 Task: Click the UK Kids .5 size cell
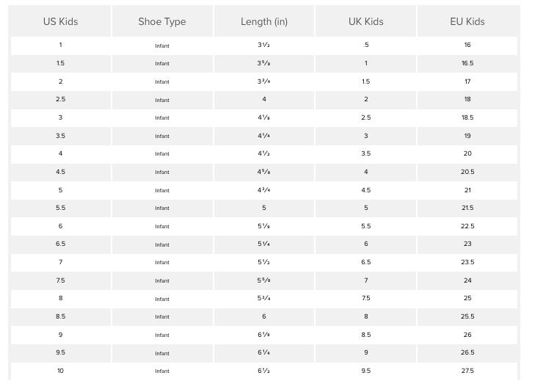click(x=365, y=46)
